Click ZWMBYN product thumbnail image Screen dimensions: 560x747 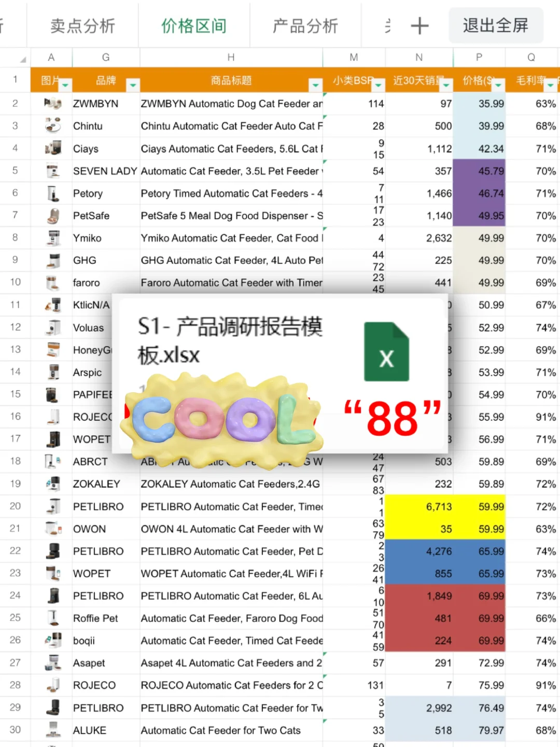click(x=52, y=104)
